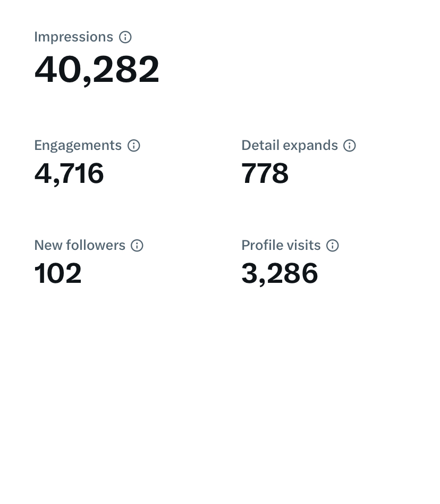Screen dimensions: 440x504
Task: Tap the circled i after New followers
Action: (x=137, y=246)
